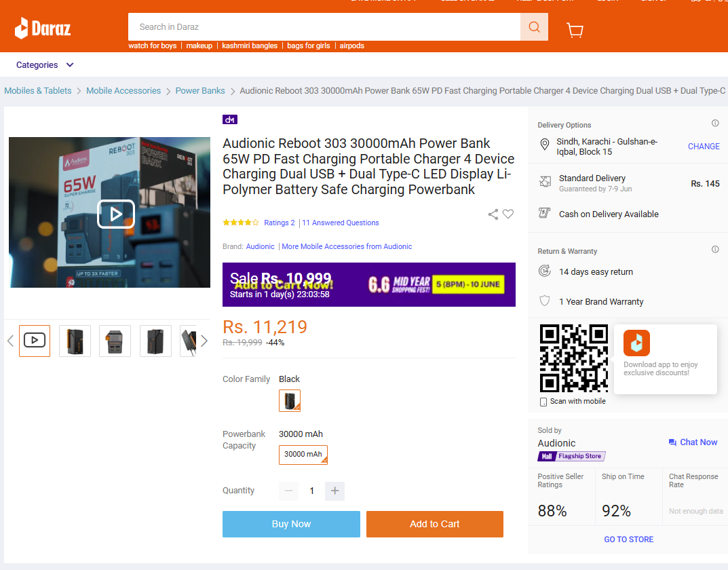Click the quantity value field
728x570 pixels.
312,491
